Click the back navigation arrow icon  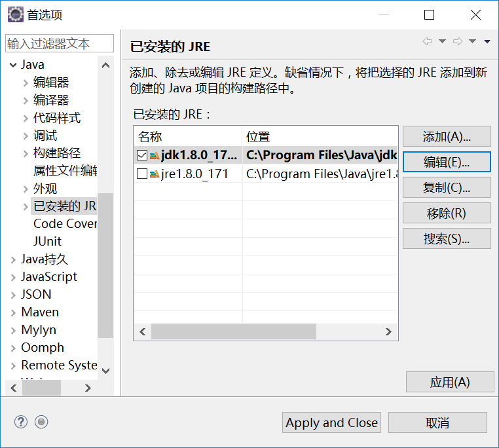[x=428, y=41]
